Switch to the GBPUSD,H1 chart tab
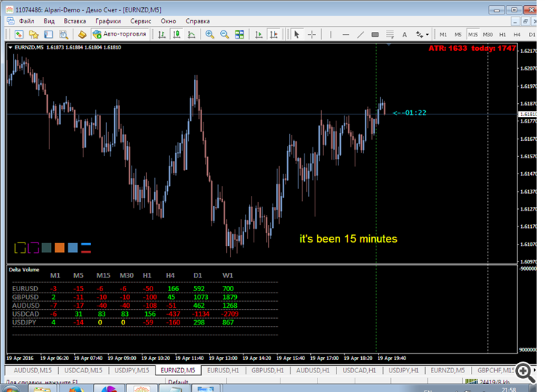The image size is (545, 392). click(x=267, y=370)
